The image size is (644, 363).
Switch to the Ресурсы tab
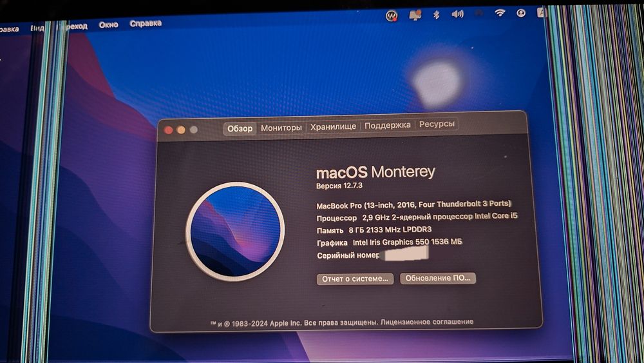[x=437, y=124]
